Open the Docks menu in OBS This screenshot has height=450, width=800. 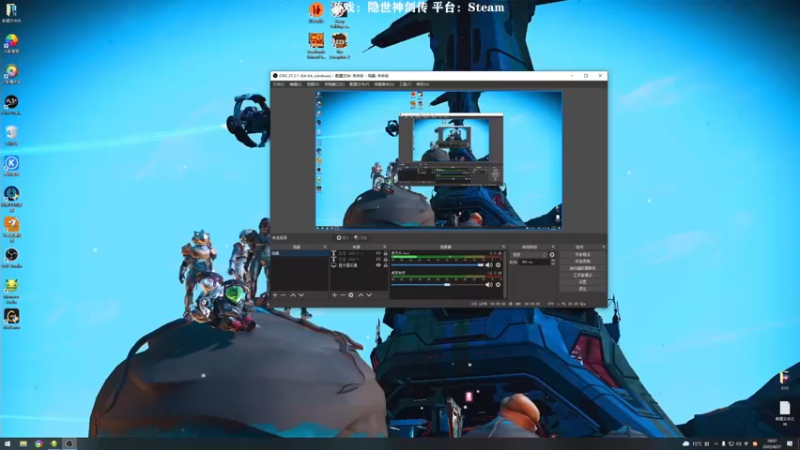click(x=334, y=84)
